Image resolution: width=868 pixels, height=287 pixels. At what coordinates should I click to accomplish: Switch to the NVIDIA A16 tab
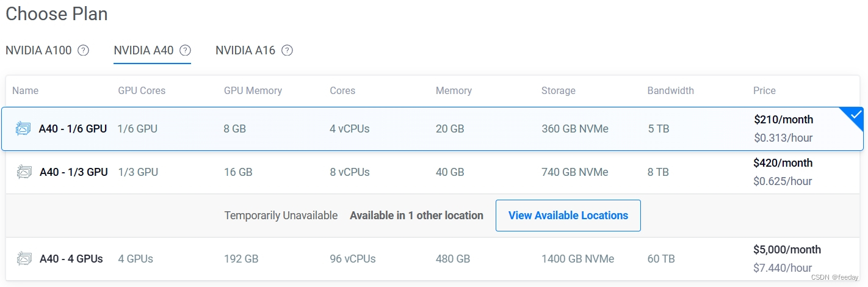pyautogui.click(x=245, y=50)
